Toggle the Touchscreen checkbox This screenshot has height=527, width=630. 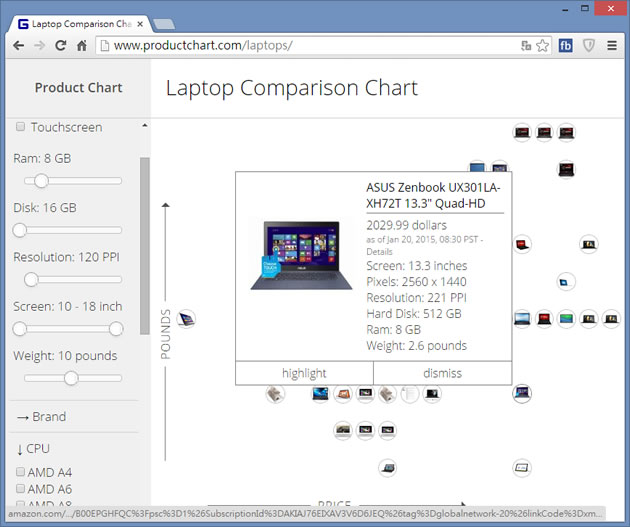(x=20, y=127)
